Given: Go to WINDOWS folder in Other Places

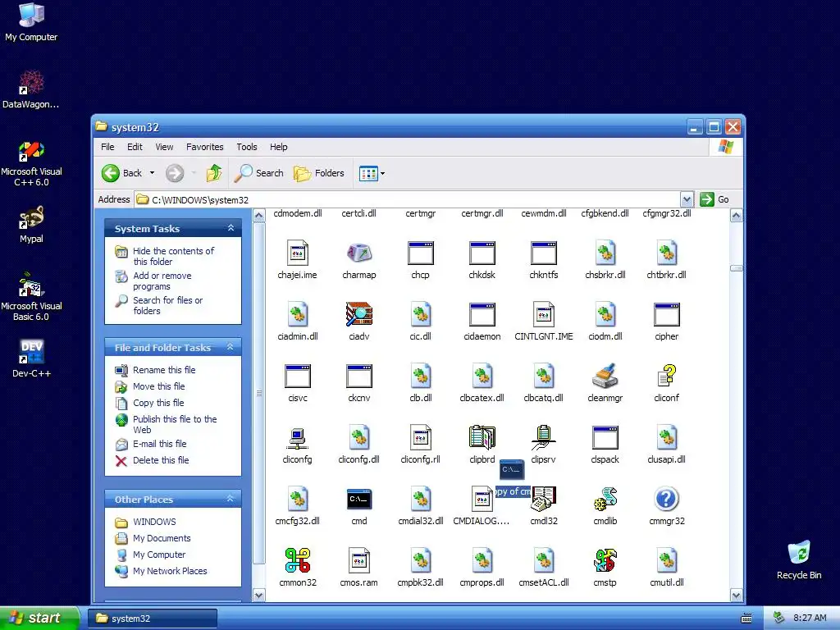Looking at the screenshot, I should pos(154,522).
